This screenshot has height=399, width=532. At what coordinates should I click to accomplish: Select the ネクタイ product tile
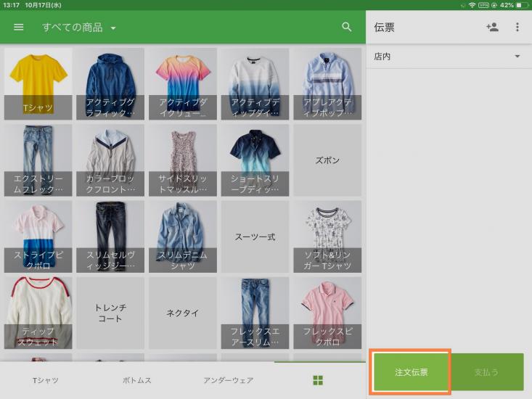point(183,313)
